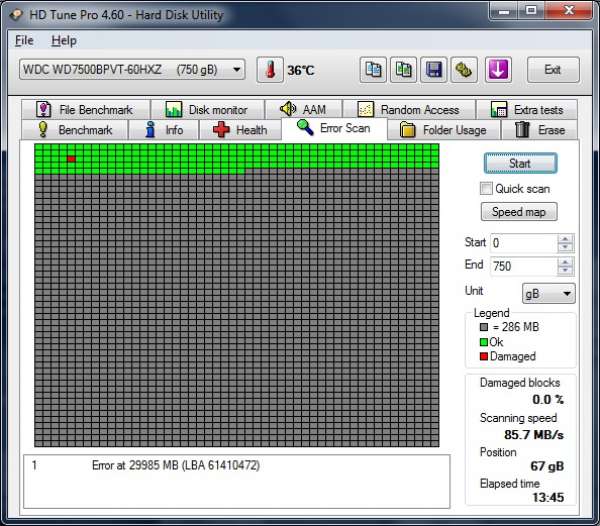
Task: Click the copy screenshot toolbar icon
Action: tap(403, 70)
